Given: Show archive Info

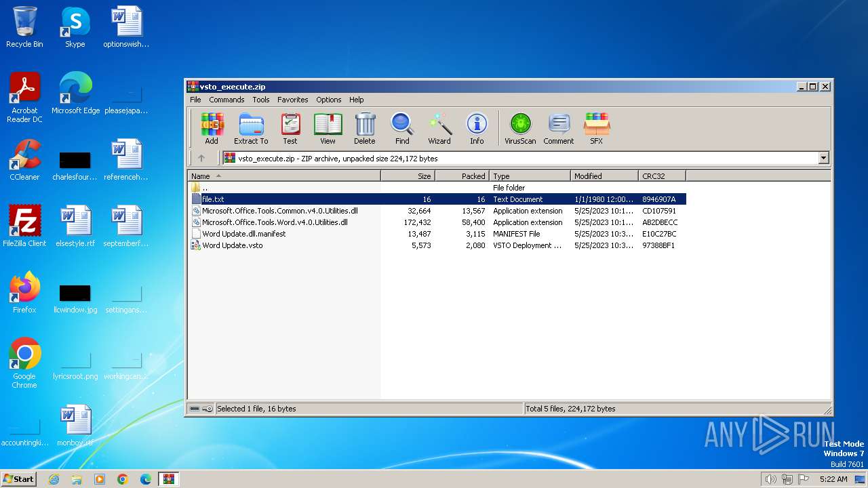Looking at the screenshot, I should click(x=477, y=129).
